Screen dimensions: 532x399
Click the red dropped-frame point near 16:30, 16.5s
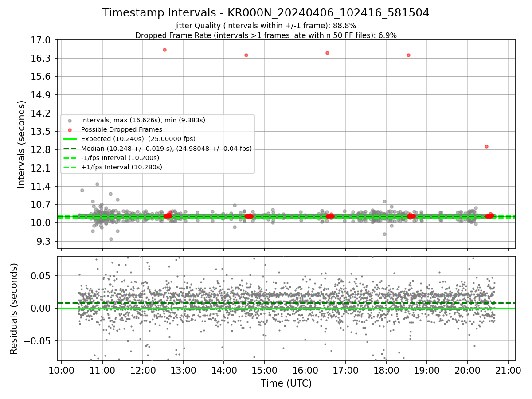tap(327, 53)
